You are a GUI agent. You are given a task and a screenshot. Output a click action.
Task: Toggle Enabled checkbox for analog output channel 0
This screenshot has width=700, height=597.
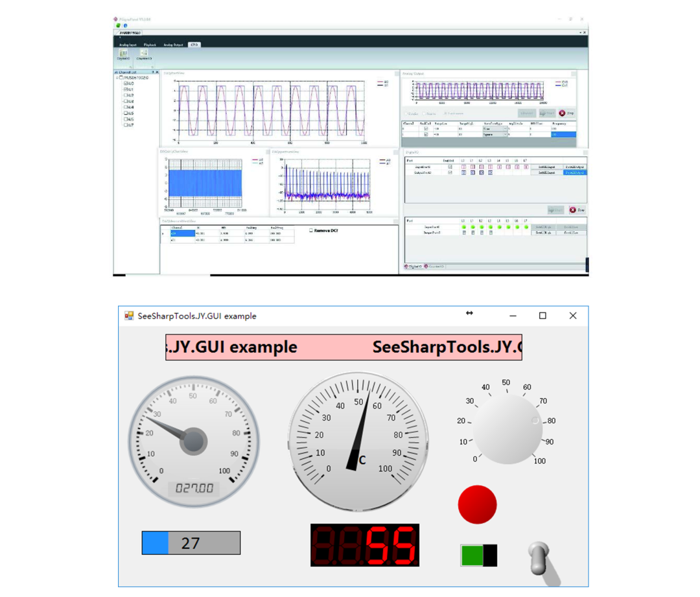coord(426,128)
